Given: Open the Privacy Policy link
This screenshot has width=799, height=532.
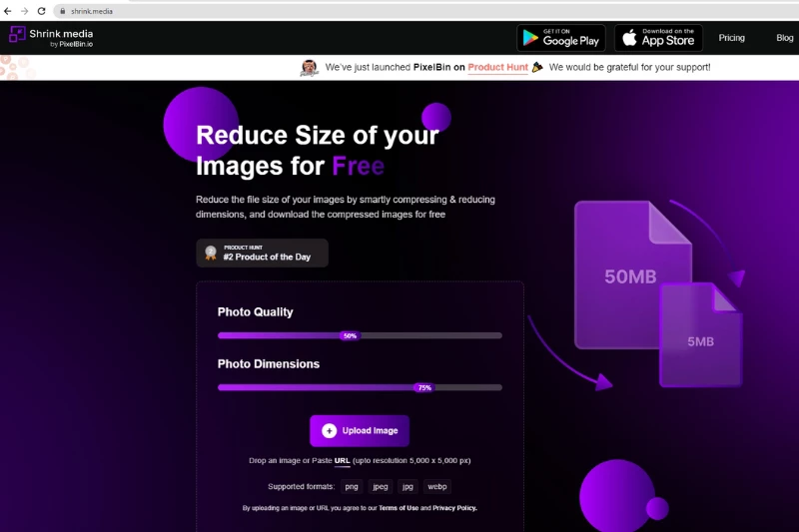Looking at the screenshot, I should [454, 508].
